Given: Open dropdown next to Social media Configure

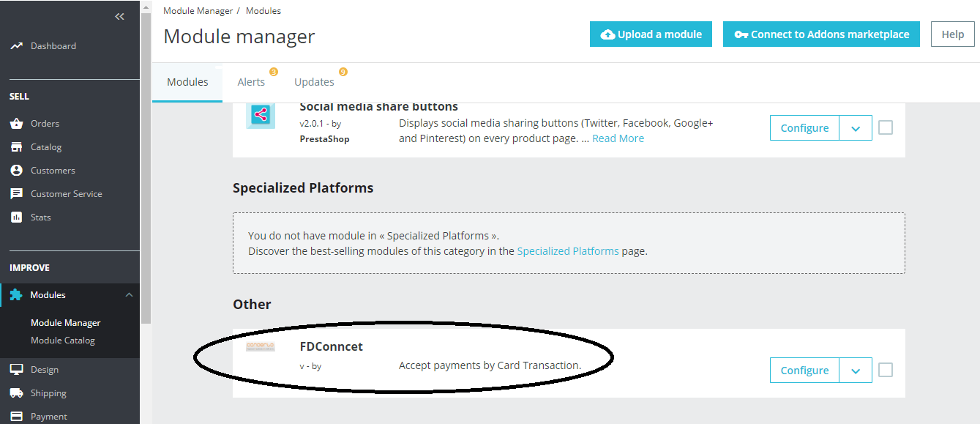Looking at the screenshot, I should (856, 128).
